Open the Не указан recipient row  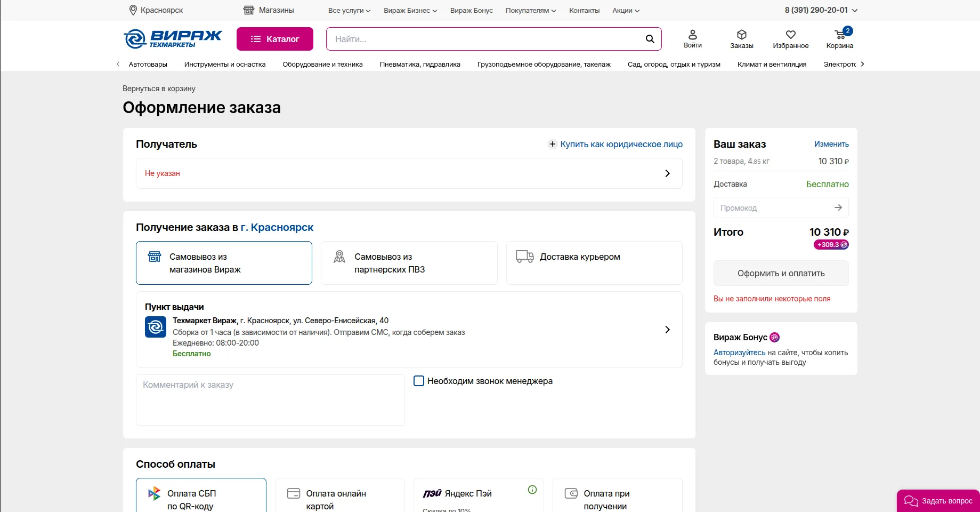(409, 173)
